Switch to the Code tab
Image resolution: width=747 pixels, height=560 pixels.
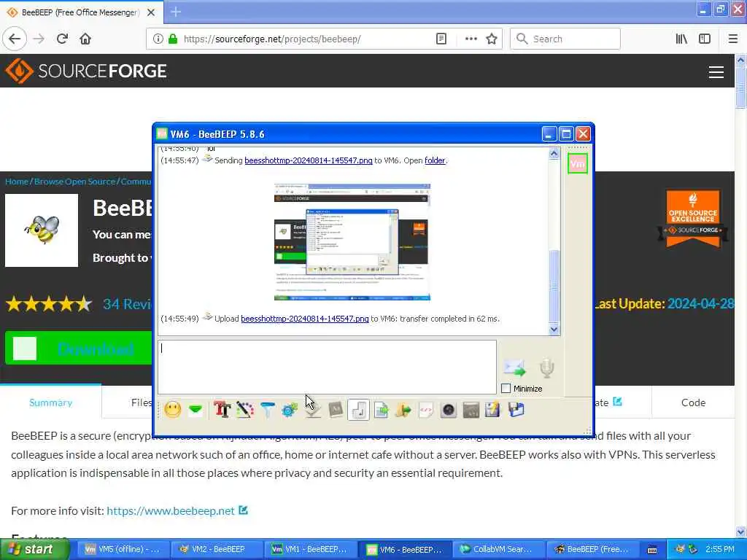click(693, 402)
